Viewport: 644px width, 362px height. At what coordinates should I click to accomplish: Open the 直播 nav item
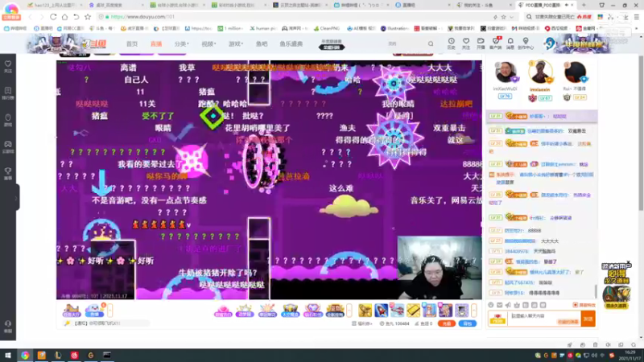(156, 44)
